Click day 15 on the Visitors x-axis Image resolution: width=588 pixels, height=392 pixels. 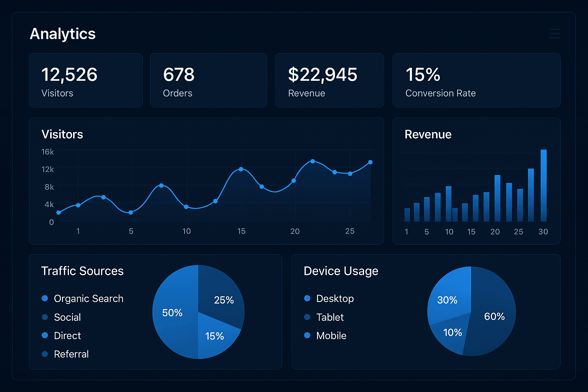[x=241, y=231]
